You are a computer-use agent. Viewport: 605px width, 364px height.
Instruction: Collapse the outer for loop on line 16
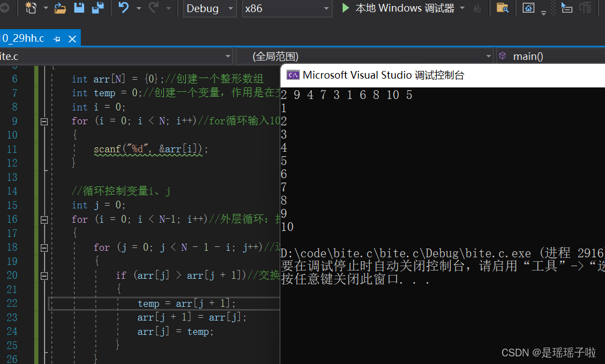pyautogui.click(x=45, y=220)
